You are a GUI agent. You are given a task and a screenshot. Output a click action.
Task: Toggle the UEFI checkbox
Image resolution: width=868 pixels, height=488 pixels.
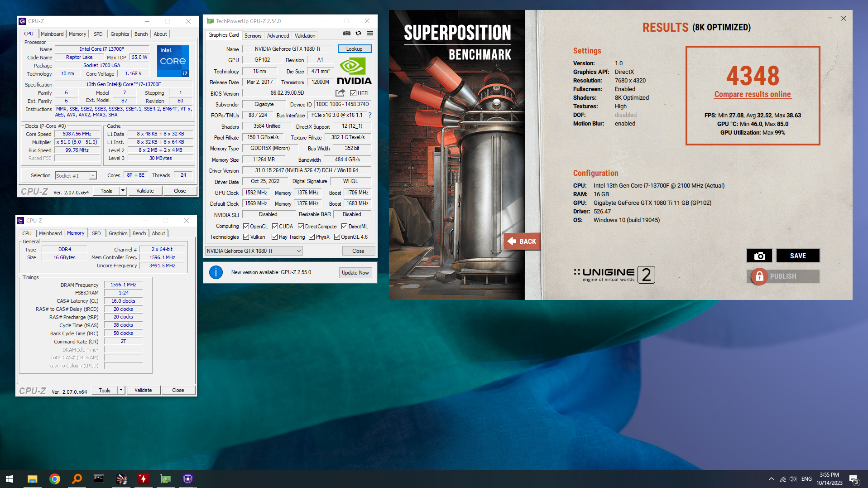click(x=353, y=93)
